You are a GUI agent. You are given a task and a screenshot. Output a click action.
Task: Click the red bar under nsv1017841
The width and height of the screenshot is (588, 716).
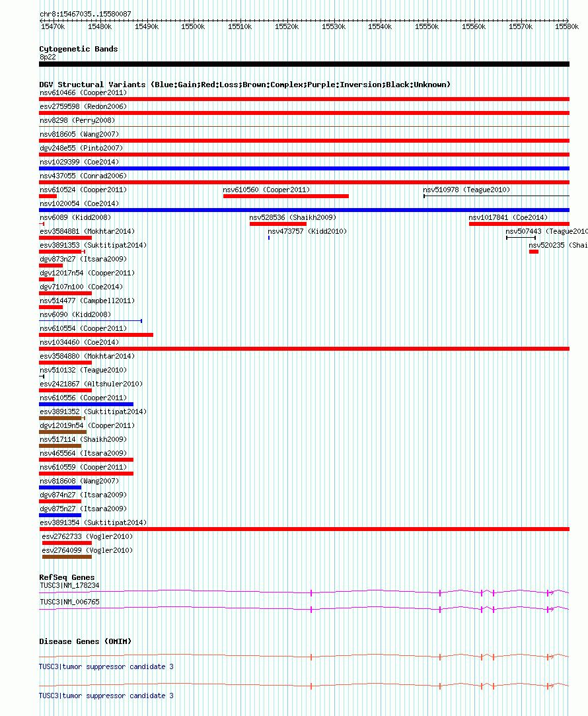tap(519, 224)
